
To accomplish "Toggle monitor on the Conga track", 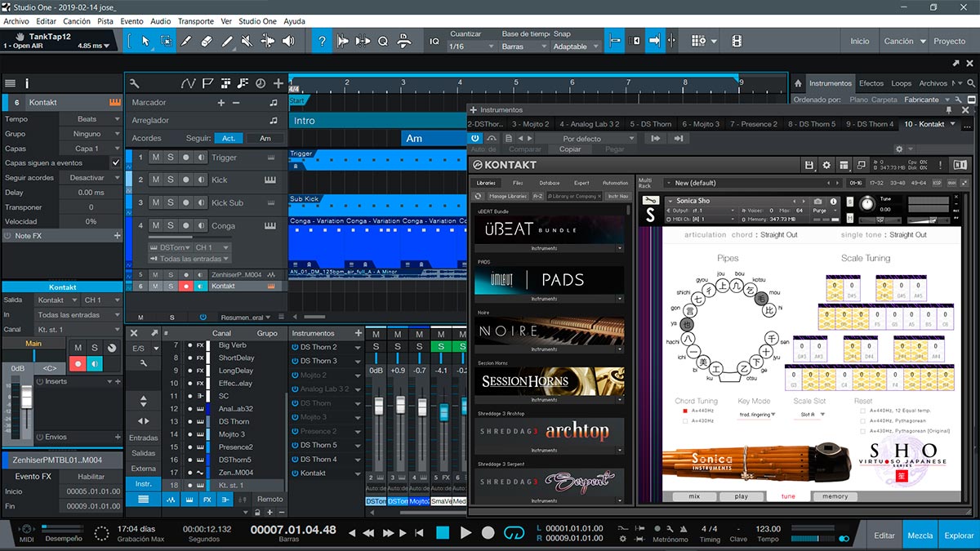I will click(201, 226).
